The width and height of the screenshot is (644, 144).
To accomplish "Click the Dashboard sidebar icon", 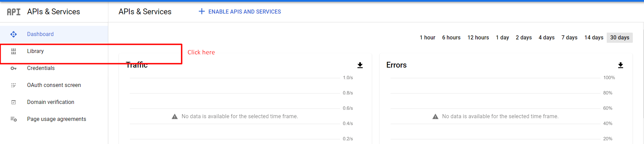I will click(14, 34).
